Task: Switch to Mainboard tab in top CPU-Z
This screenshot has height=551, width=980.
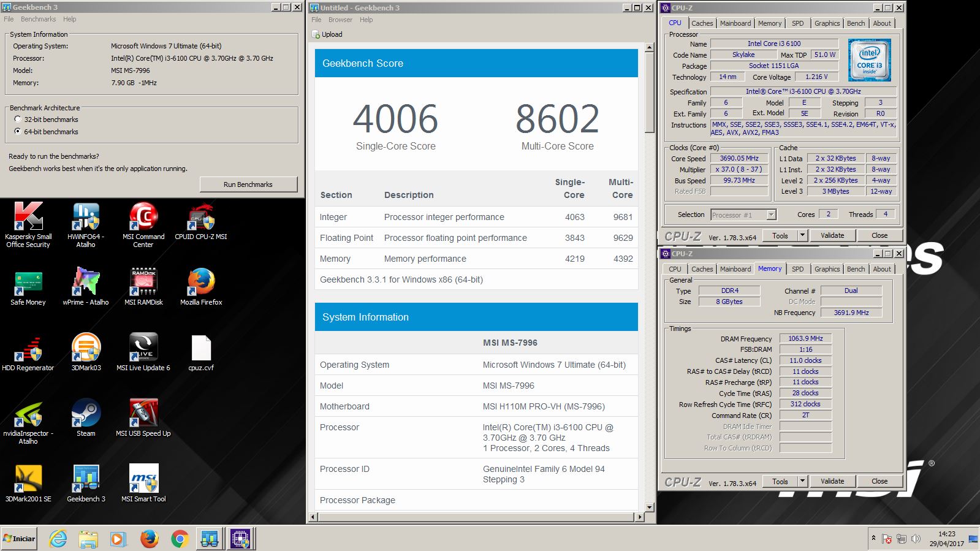Action: pos(735,23)
